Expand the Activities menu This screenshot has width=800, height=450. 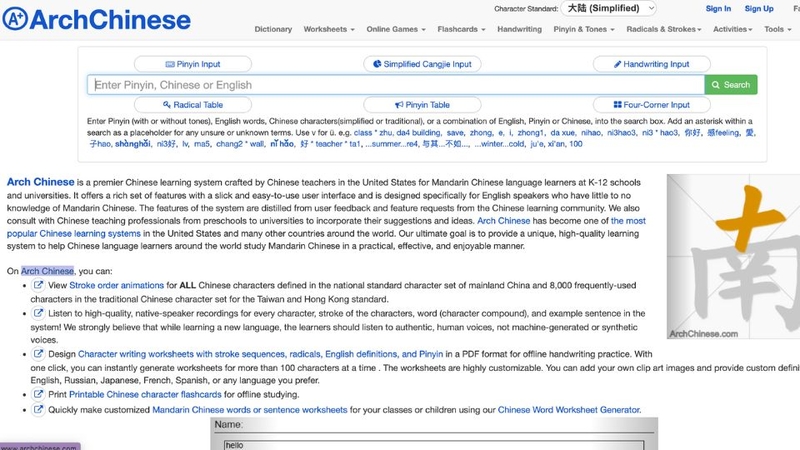coord(733,29)
